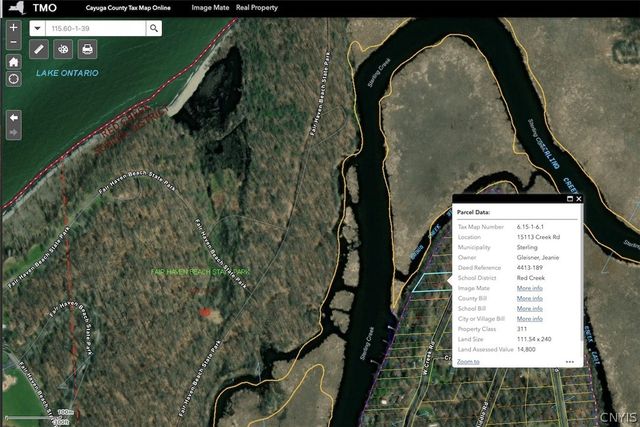Open the measure ruler tool
The image size is (640, 427).
coord(39,49)
